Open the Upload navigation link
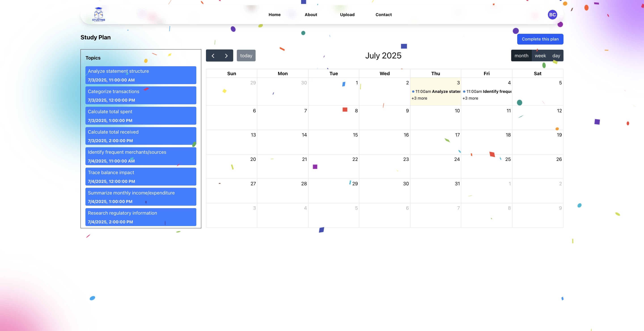Screen dimensions: 644x331 pos(347,15)
